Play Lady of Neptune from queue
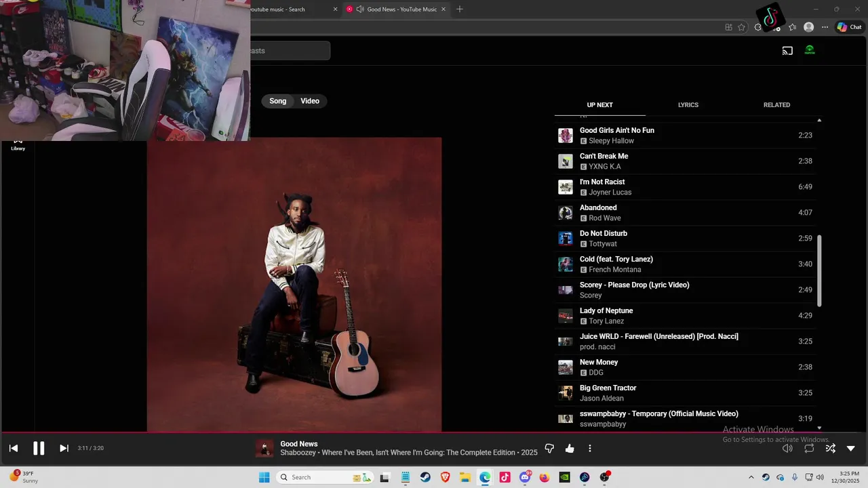868x488 pixels. point(685,316)
